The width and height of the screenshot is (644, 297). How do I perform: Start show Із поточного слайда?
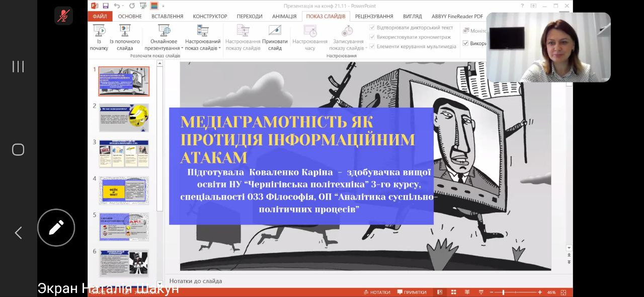[x=125, y=38]
